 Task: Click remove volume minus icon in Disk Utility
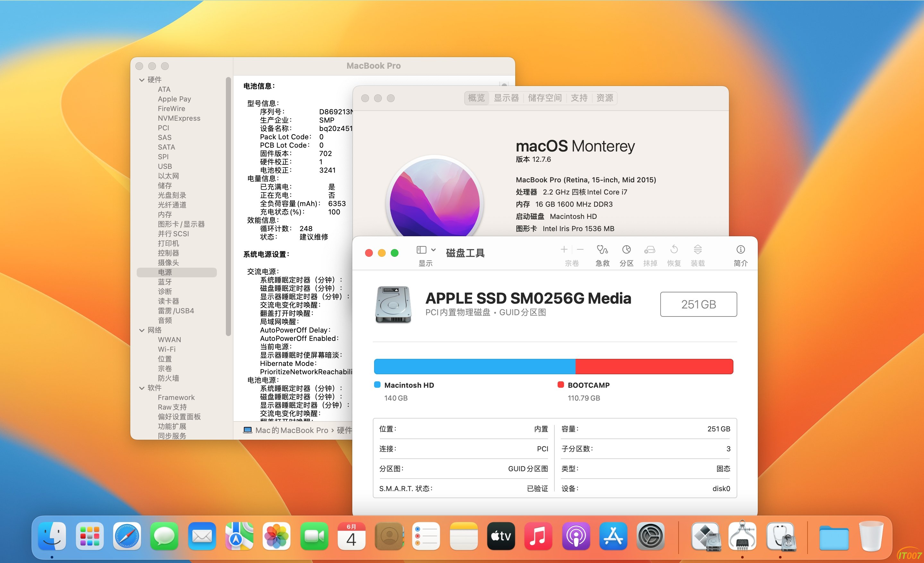[x=580, y=249]
